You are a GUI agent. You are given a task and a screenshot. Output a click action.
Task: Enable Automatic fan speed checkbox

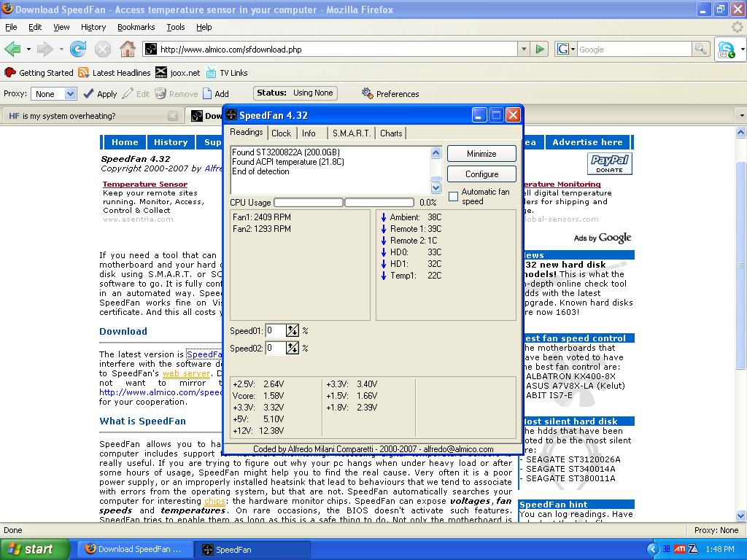tap(454, 196)
